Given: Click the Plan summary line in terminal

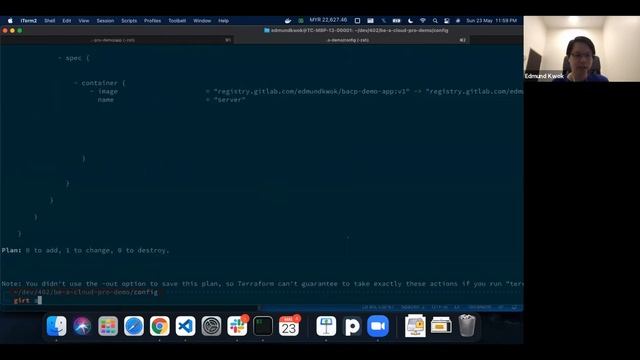Looking at the screenshot, I should [85, 250].
